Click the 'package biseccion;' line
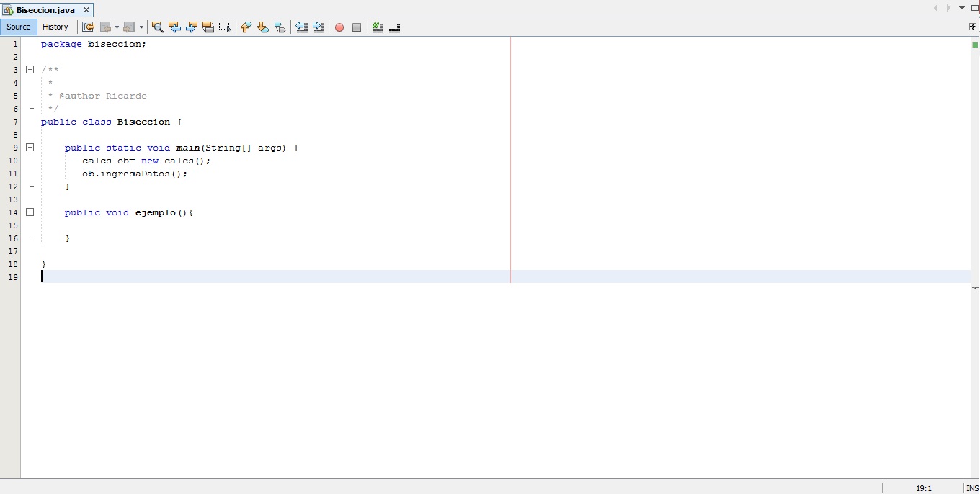 click(x=94, y=44)
